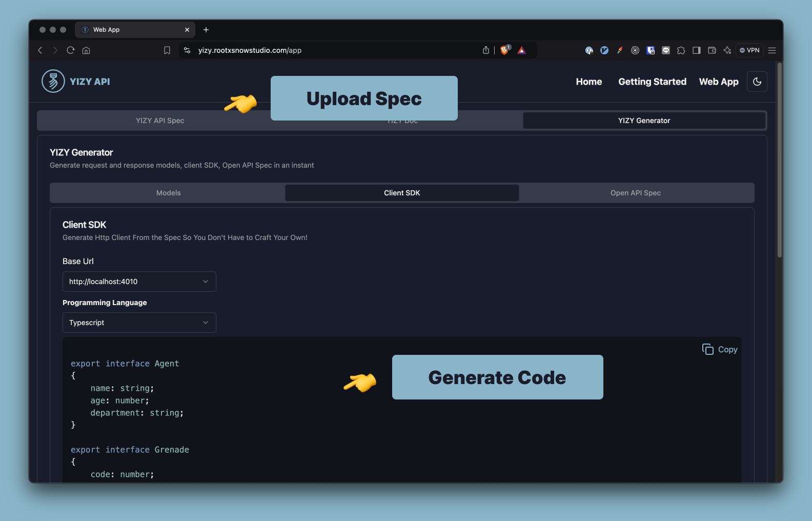
Task: Go back using the browser back arrow
Action: 40,50
